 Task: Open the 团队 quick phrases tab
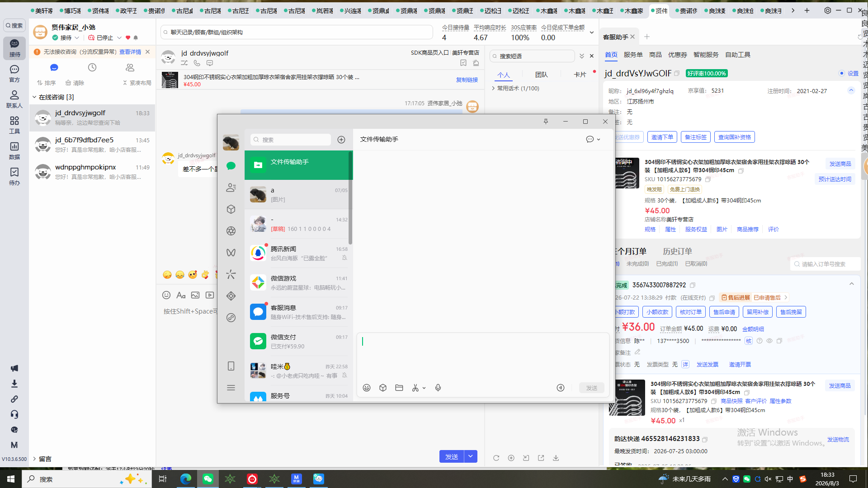(x=541, y=75)
